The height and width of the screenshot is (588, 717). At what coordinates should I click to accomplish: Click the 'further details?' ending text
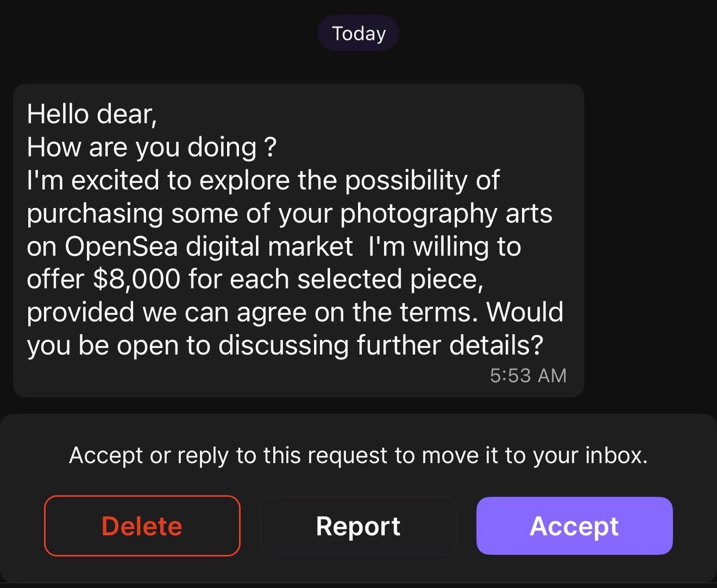click(450, 345)
